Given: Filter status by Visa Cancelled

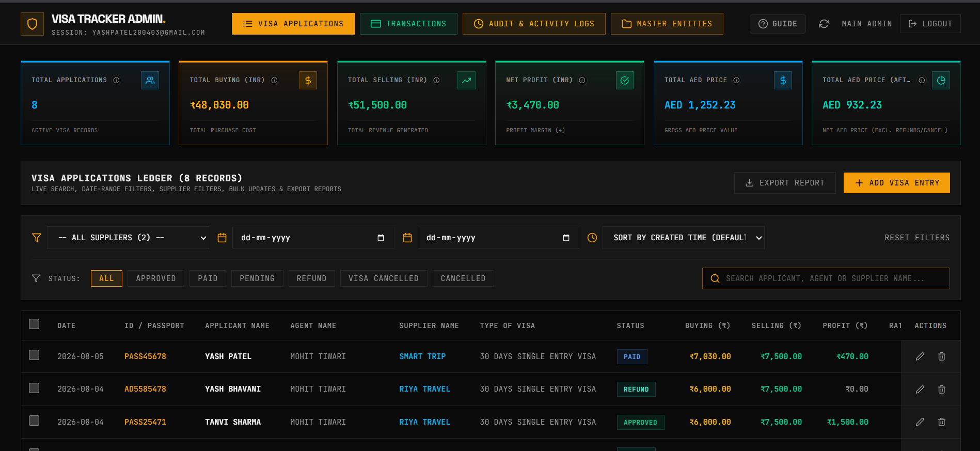Looking at the screenshot, I should [384, 278].
